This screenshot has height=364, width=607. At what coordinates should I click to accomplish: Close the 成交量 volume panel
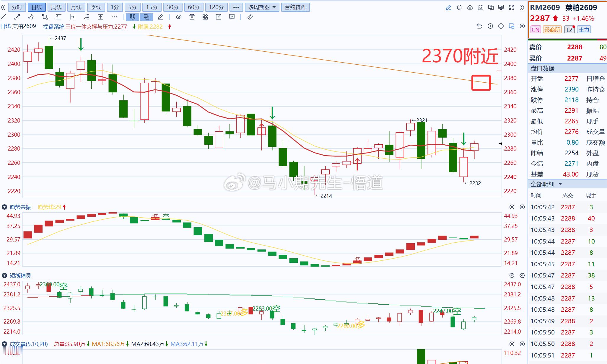[x=512, y=344]
